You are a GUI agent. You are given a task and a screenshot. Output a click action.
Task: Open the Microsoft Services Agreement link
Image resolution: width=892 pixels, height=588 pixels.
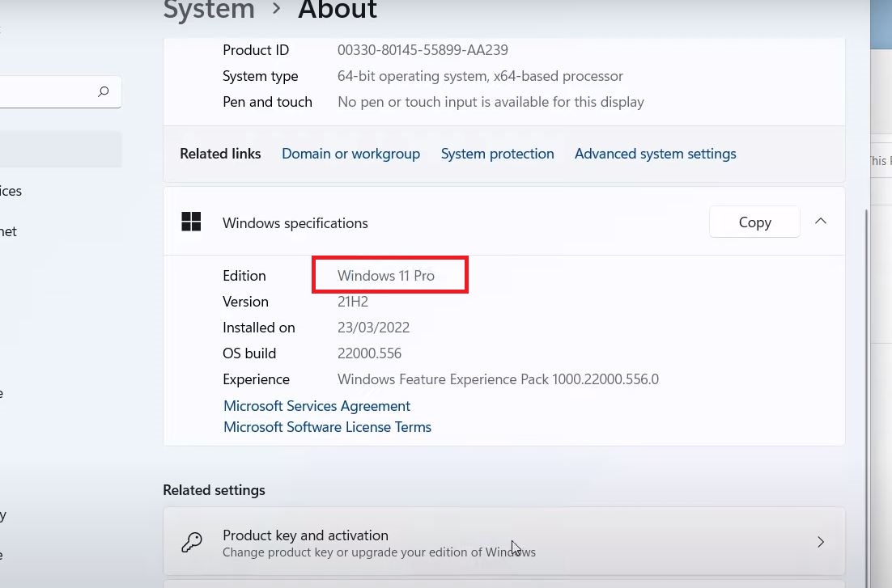click(316, 406)
